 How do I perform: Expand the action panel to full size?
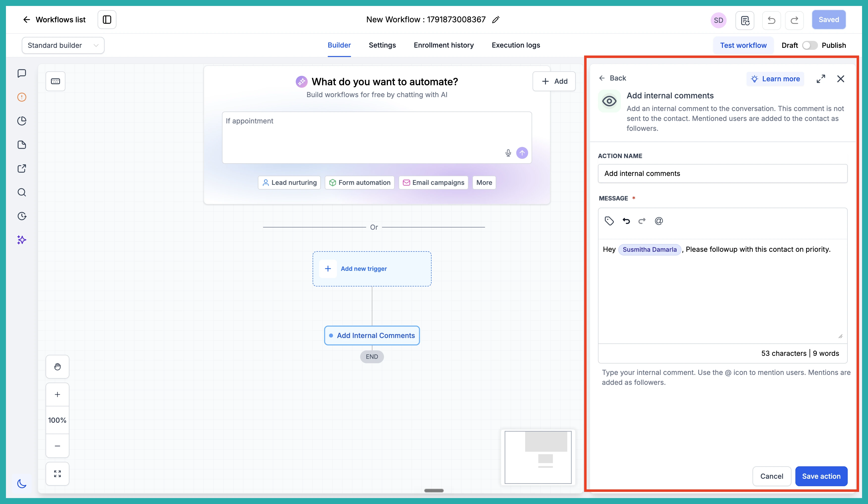pos(821,79)
